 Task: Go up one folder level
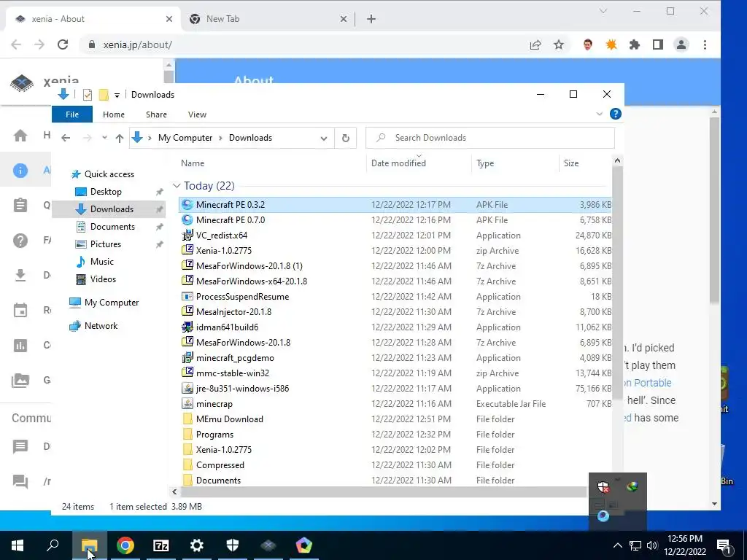(x=119, y=138)
